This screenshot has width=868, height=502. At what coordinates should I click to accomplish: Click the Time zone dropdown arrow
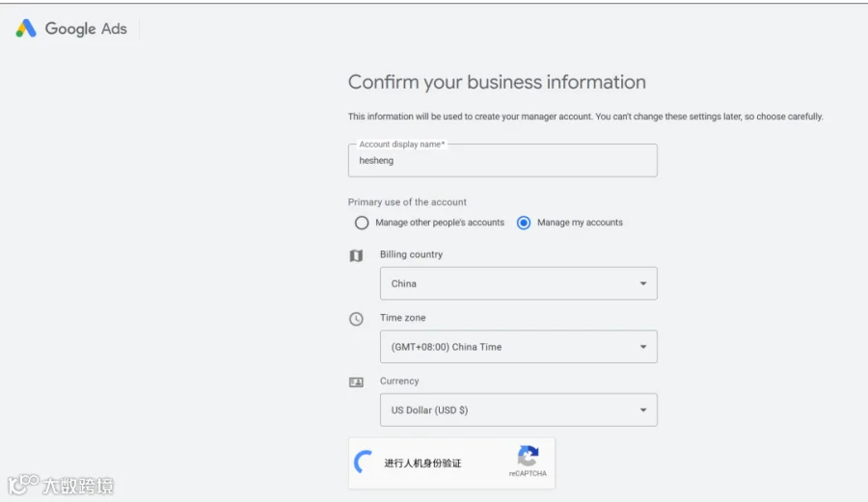pos(643,347)
